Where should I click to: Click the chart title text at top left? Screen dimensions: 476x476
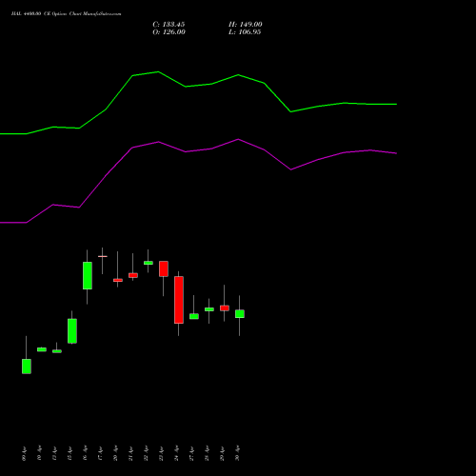(66, 14)
